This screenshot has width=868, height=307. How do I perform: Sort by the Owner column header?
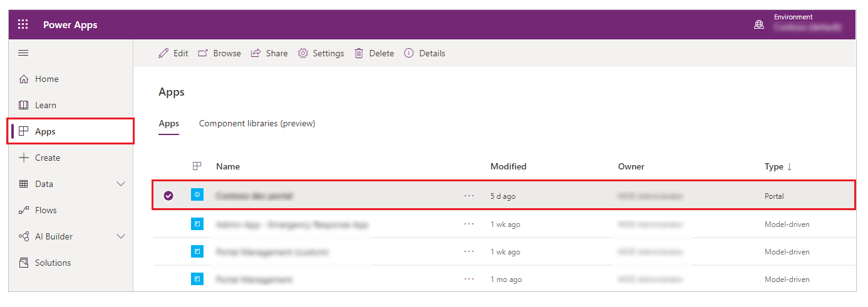(x=631, y=167)
